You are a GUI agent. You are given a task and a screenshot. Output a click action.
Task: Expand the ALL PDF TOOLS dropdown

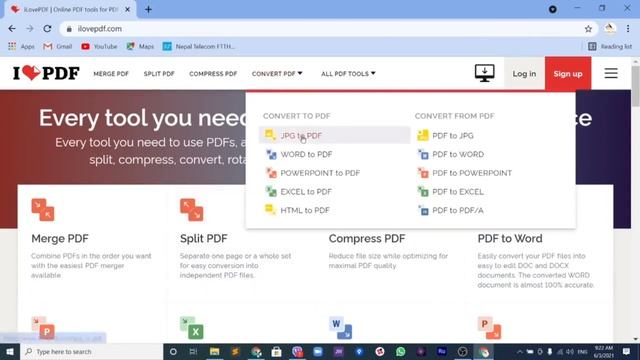348,73
